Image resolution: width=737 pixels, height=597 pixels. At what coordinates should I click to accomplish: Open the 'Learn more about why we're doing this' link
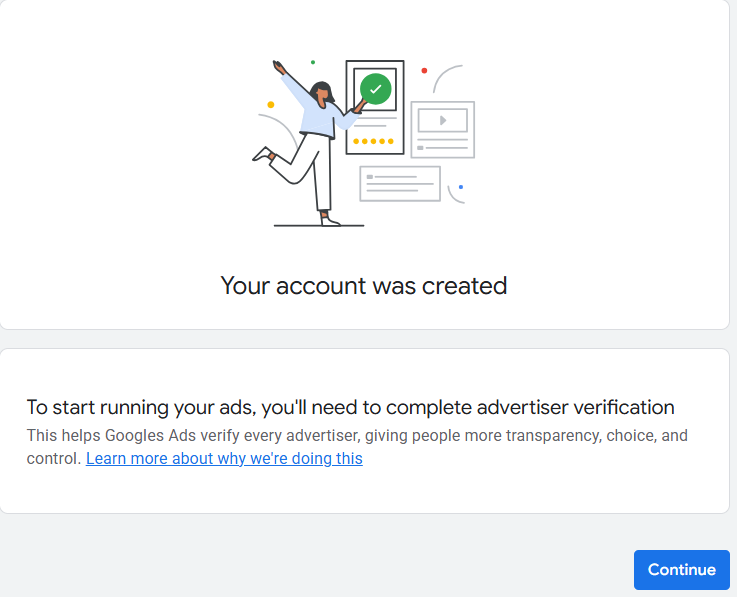[224, 459]
